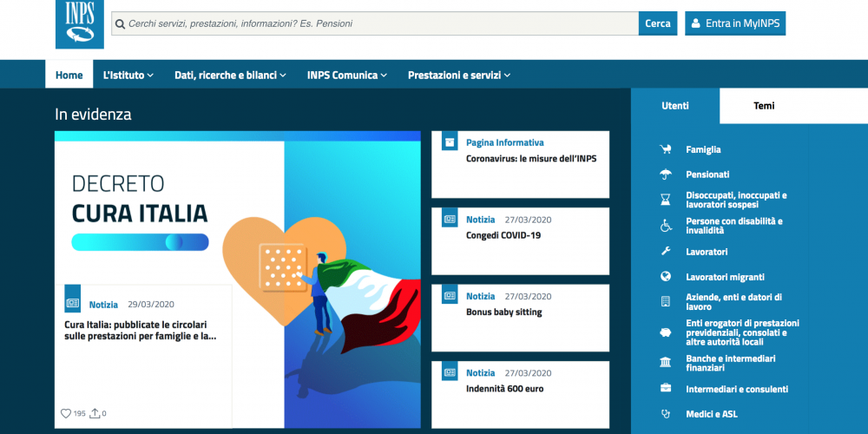Open the Indennità 600 euro news
Image resolution: width=868 pixels, height=434 pixels.
pos(505,389)
